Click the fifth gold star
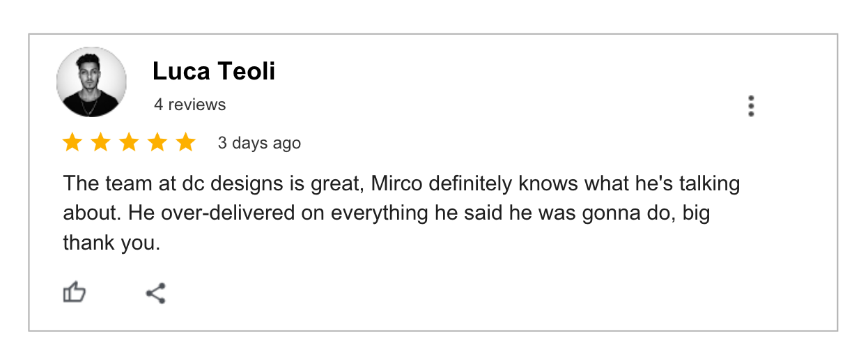868x364 pixels. (185, 143)
